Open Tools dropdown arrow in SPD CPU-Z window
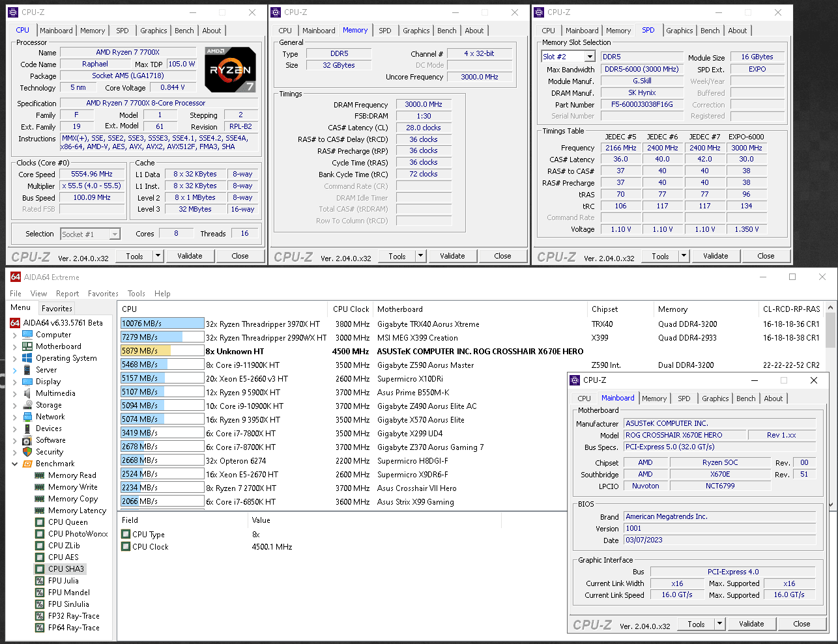 tap(684, 256)
